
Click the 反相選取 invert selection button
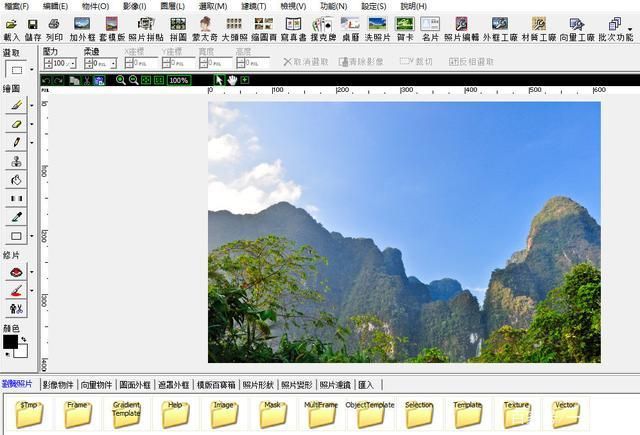pyautogui.click(x=471, y=62)
